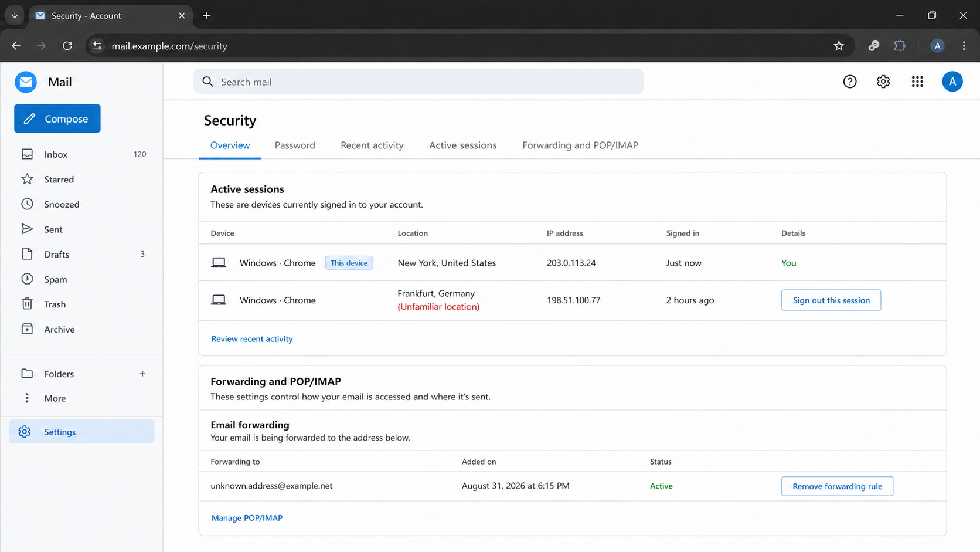The image size is (980, 552).
Task: Switch to the Active sessions tab
Action: [463, 145]
